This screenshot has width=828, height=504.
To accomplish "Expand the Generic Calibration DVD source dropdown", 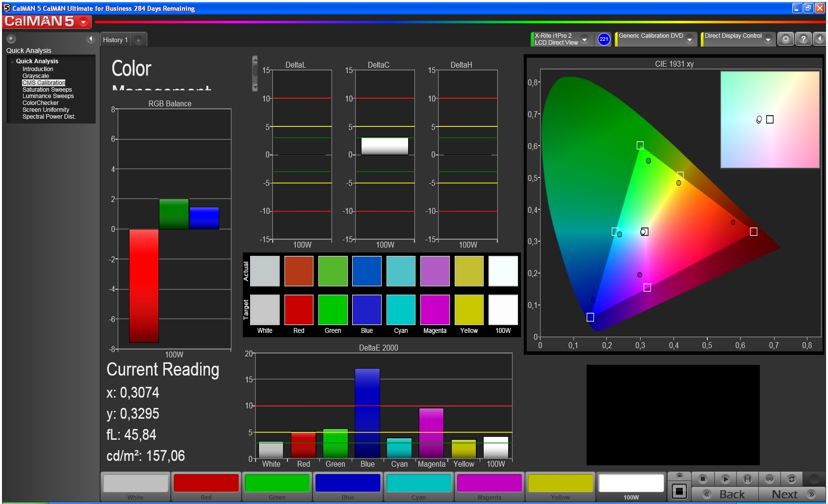I will [690, 40].
